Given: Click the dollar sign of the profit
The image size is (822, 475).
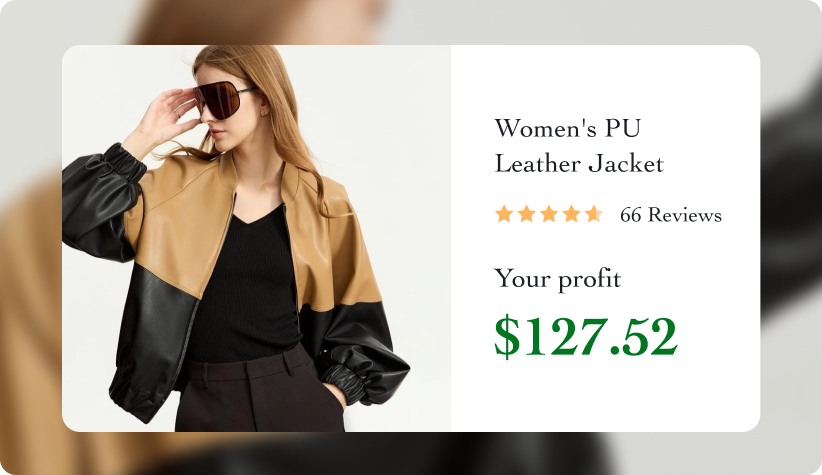Looking at the screenshot, I should pyautogui.click(x=507, y=337).
